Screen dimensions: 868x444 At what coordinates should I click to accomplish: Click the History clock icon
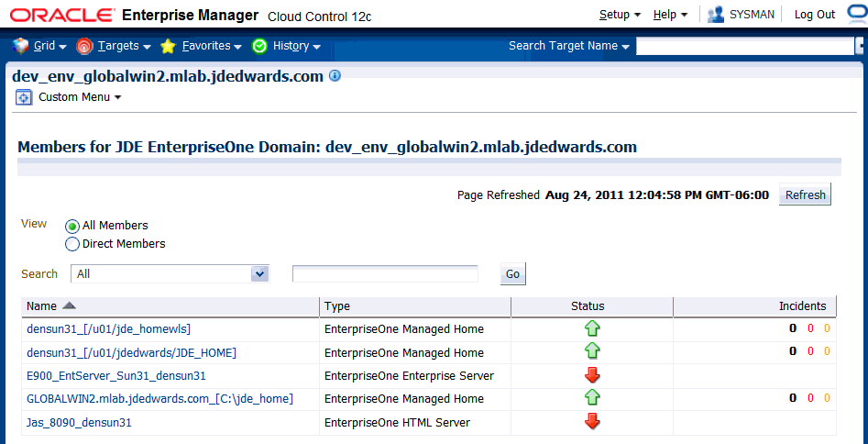pos(259,47)
